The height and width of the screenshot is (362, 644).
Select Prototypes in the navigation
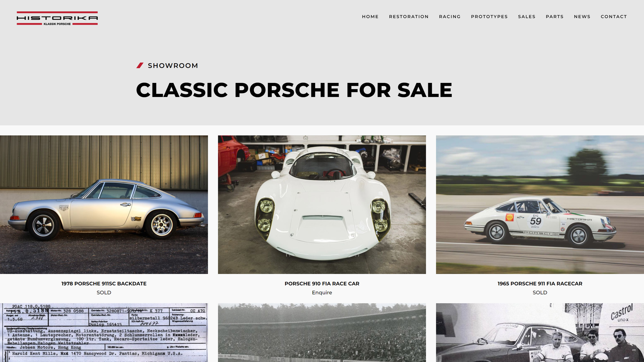(x=489, y=17)
